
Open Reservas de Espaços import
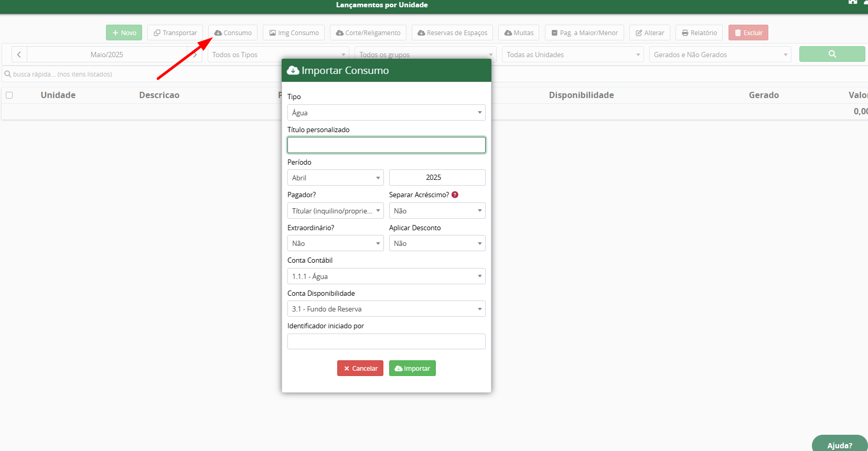[x=452, y=33]
